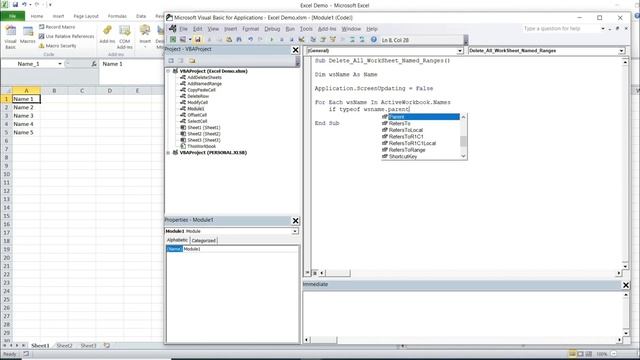Open the Delete_All_WorkSheet_Named_Ranges procedure dropdown
This screenshot has height=360, width=640.
[621, 51]
